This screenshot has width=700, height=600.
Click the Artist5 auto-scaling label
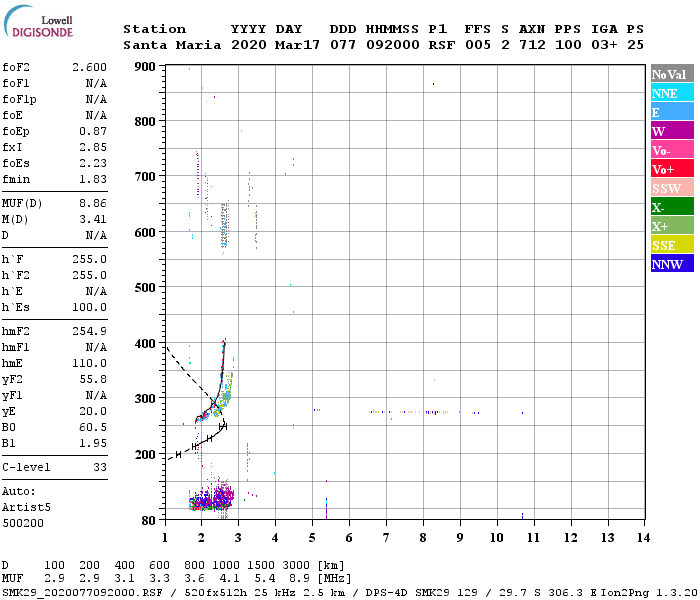coord(26,508)
